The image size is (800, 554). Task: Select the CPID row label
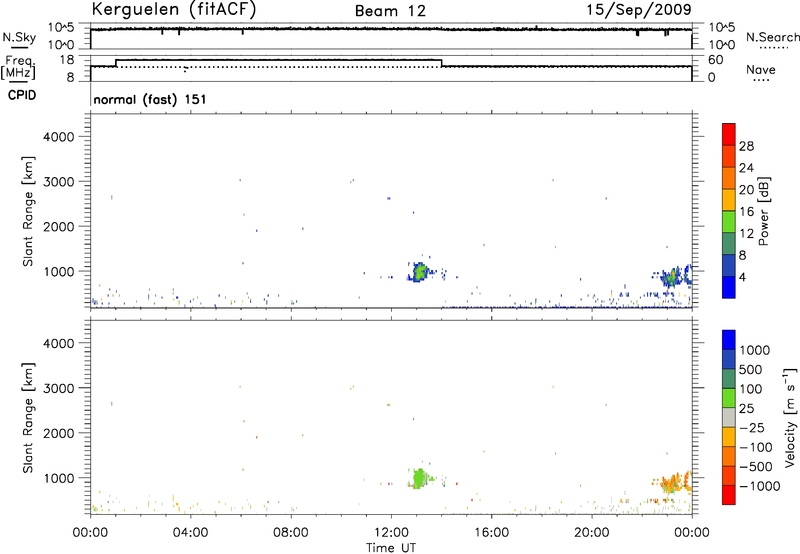point(22,95)
